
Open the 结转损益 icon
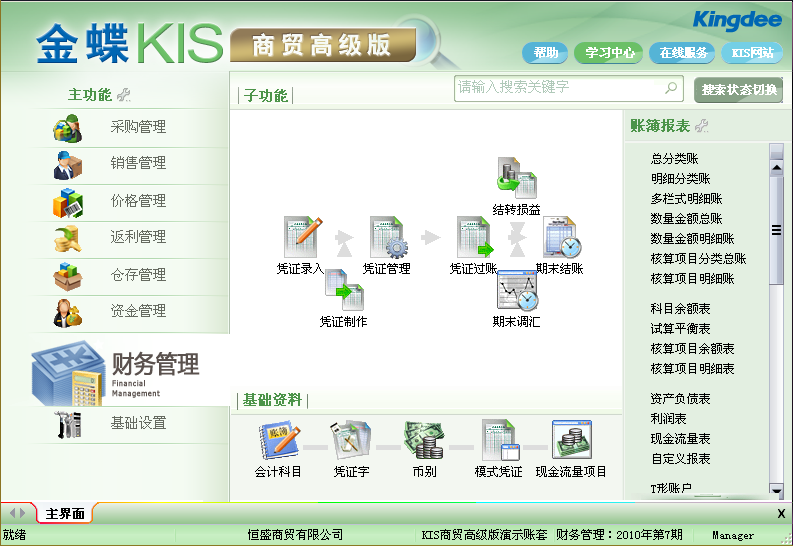coord(517,179)
